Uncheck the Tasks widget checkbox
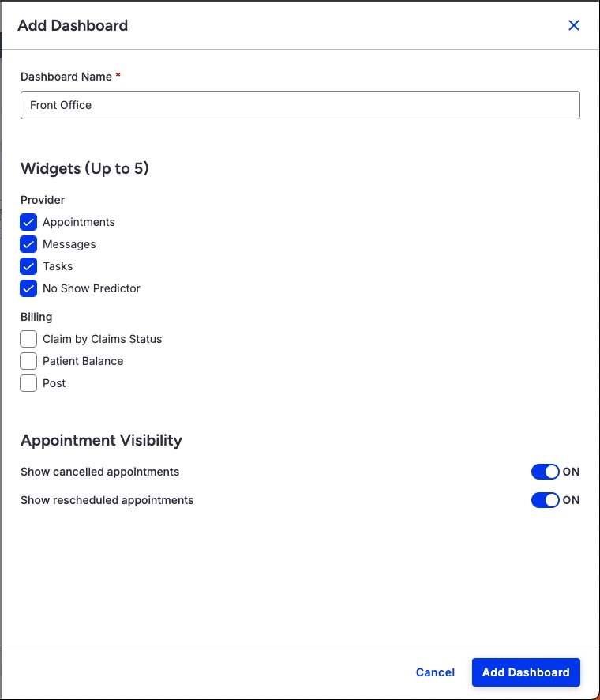 pyautogui.click(x=28, y=266)
